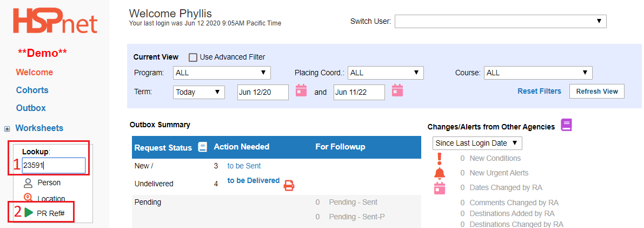Enable the Use Advanced Filter checkbox

coord(192,57)
